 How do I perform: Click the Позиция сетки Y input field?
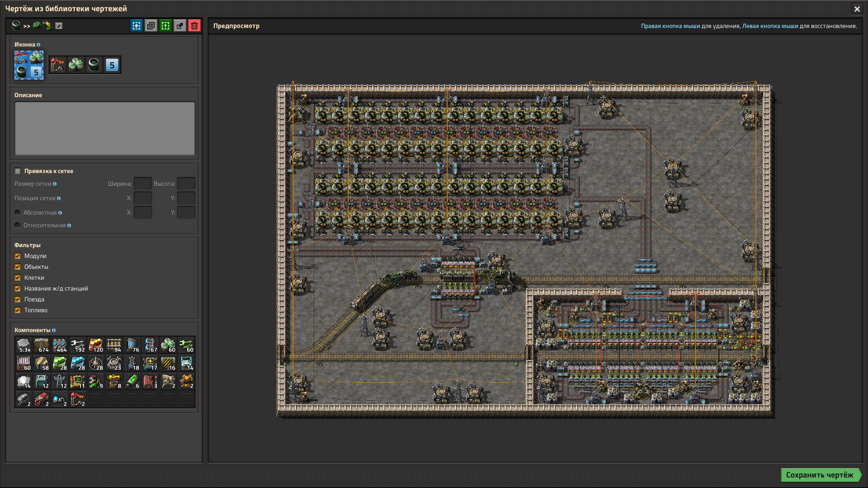[x=186, y=198]
